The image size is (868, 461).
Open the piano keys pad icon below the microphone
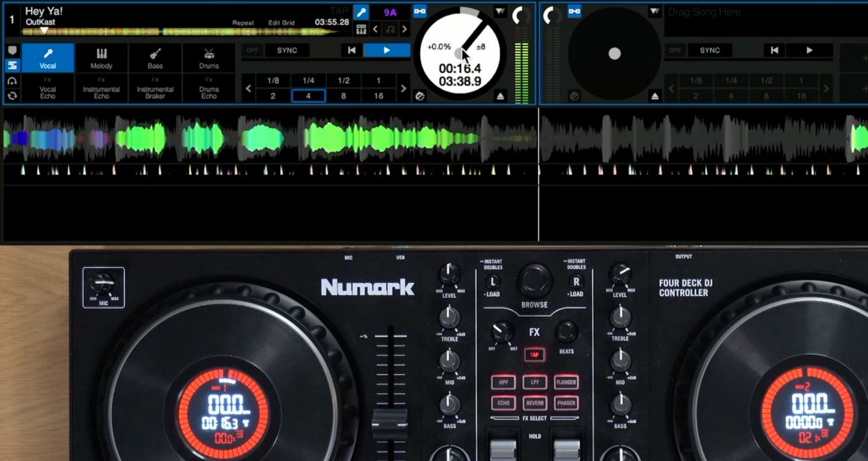361,29
